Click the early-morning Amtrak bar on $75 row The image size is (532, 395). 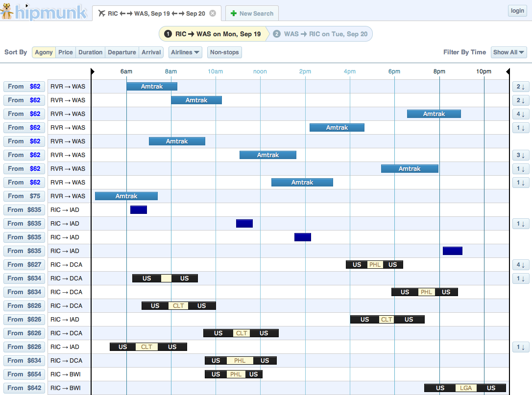(126, 196)
